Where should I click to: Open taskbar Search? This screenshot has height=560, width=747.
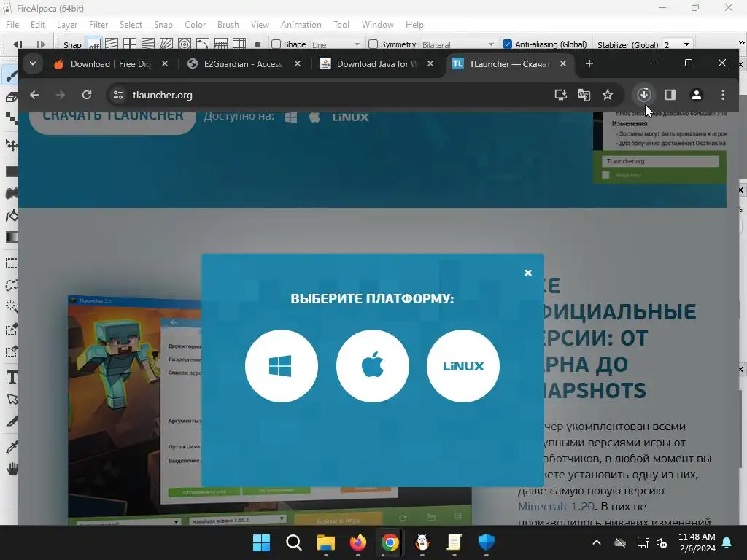pos(293,542)
